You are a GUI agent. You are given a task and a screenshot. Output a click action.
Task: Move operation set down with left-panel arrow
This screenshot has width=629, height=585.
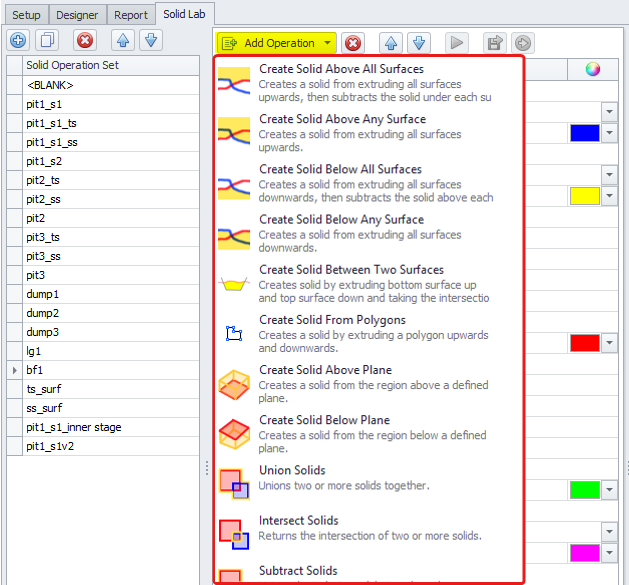point(150,41)
